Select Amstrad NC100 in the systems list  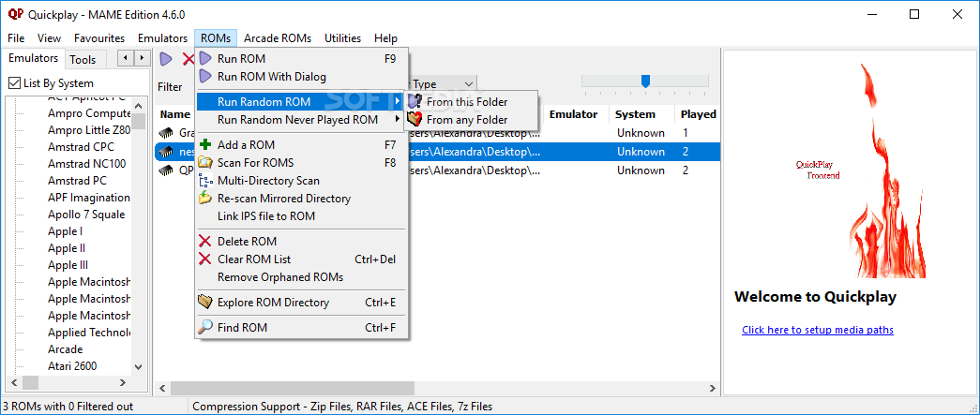pyautogui.click(x=87, y=164)
